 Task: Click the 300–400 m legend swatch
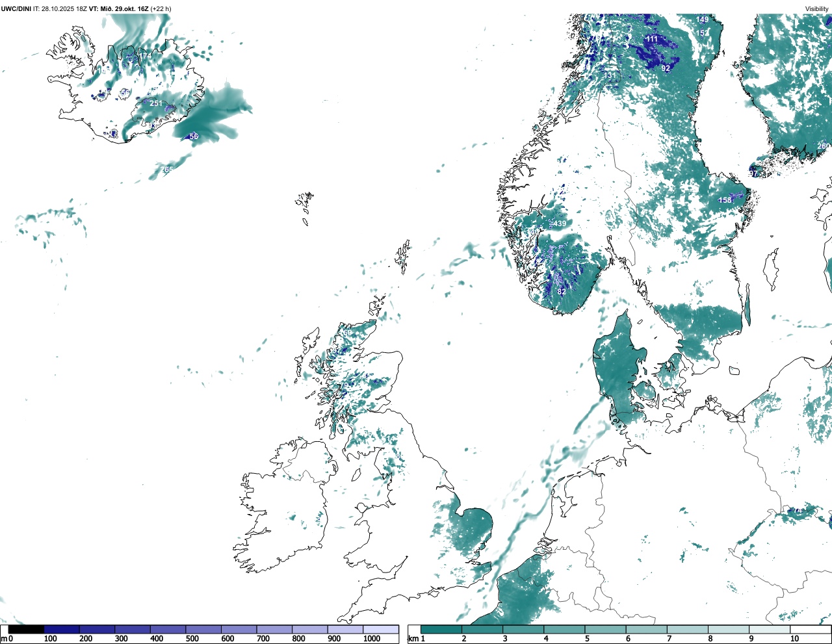click(x=133, y=629)
